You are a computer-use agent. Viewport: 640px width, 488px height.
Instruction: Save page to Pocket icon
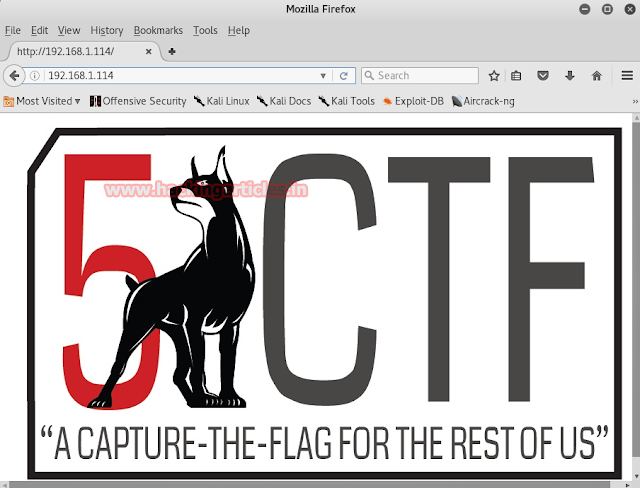(542, 75)
